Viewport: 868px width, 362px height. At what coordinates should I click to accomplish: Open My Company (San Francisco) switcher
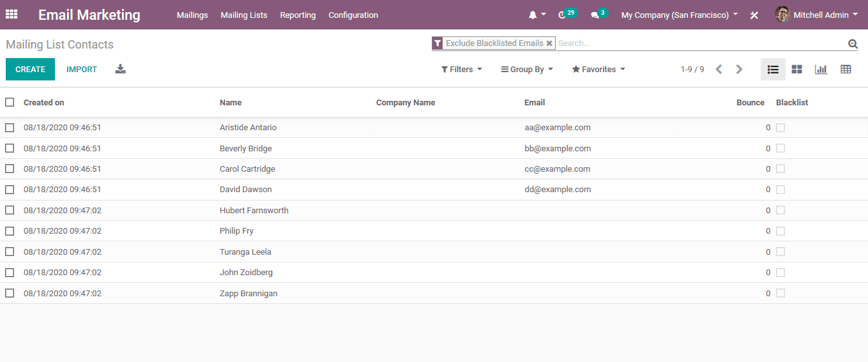(x=680, y=15)
